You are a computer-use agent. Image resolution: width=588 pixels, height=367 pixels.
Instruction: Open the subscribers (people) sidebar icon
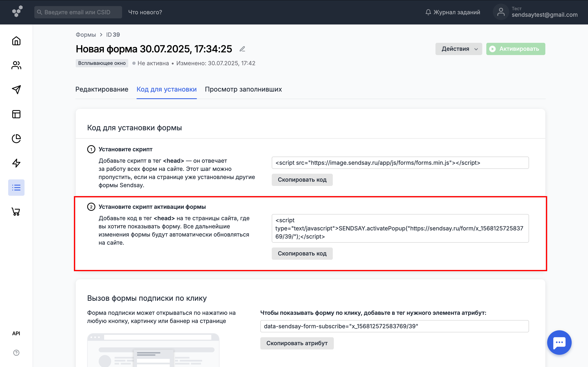point(16,65)
